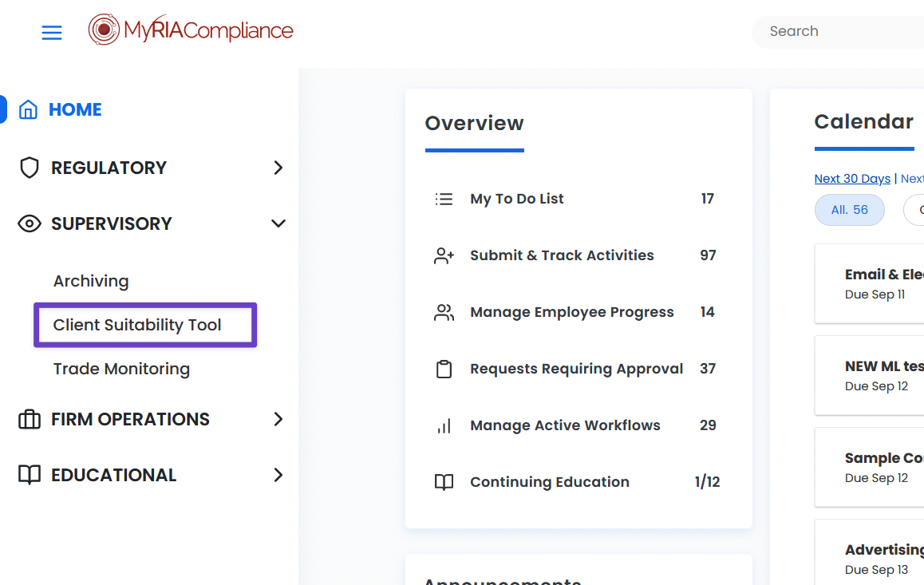Viewport: 924px width, 585px height.
Task: Click into the Search field
Action: (x=838, y=32)
